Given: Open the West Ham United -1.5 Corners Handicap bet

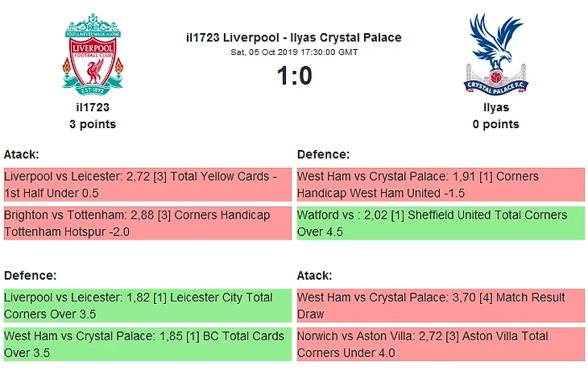Looking at the screenshot, I should [x=440, y=185].
